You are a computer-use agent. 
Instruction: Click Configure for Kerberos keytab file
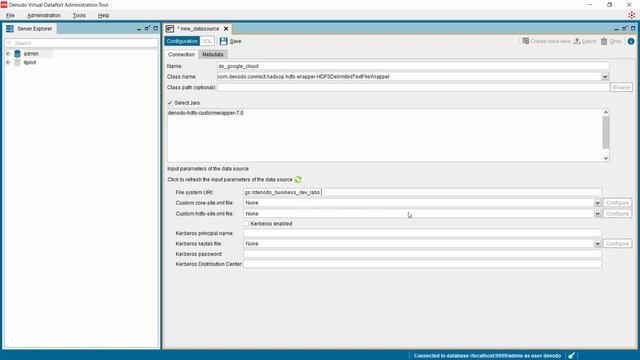coord(617,244)
